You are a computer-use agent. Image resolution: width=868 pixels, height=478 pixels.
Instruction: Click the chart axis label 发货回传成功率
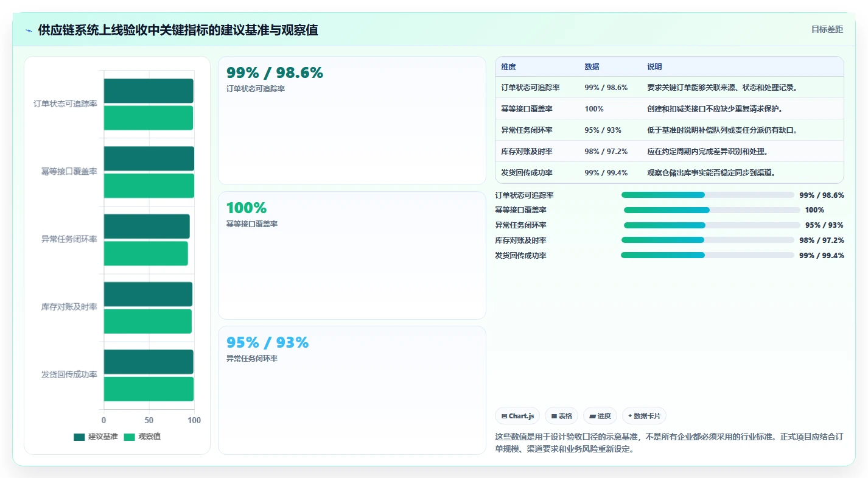[69, 374]
